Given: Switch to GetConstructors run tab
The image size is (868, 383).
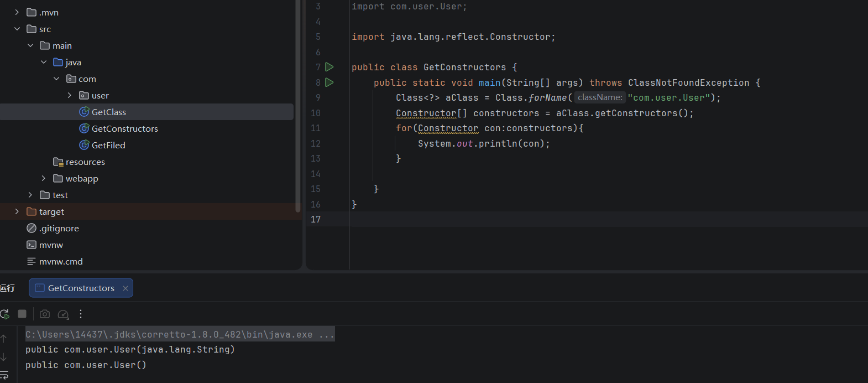Looking at the screenshot, I should point(81,288).
